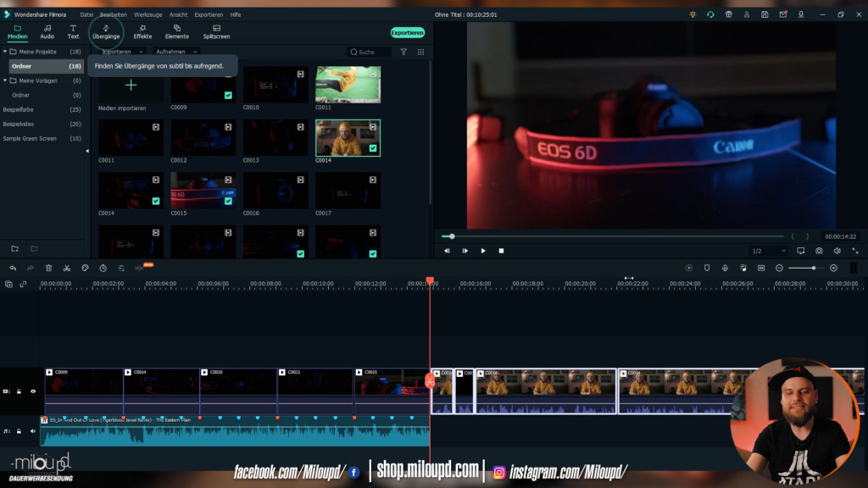Mute the audio track speaker icon
The height and width of the screenshot is (488, 868).
pos(33,431)
